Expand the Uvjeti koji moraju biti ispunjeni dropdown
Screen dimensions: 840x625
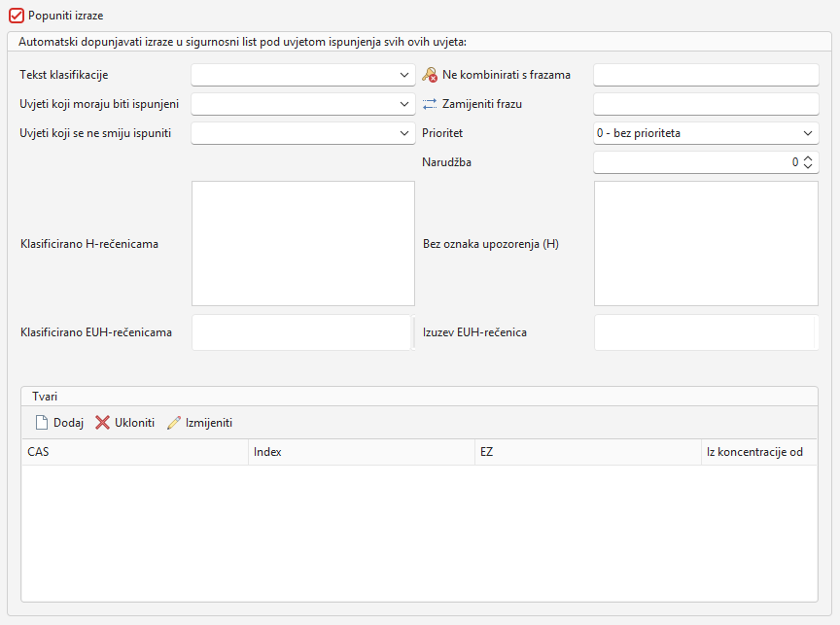point(303,104)
